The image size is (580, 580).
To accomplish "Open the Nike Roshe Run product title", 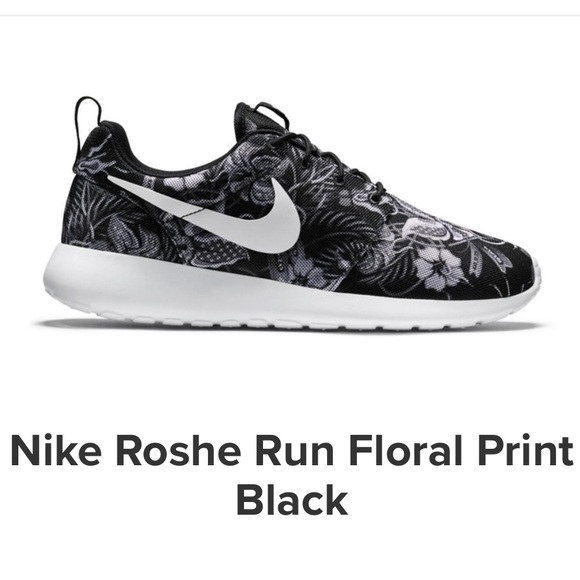I will click(292, 475).
